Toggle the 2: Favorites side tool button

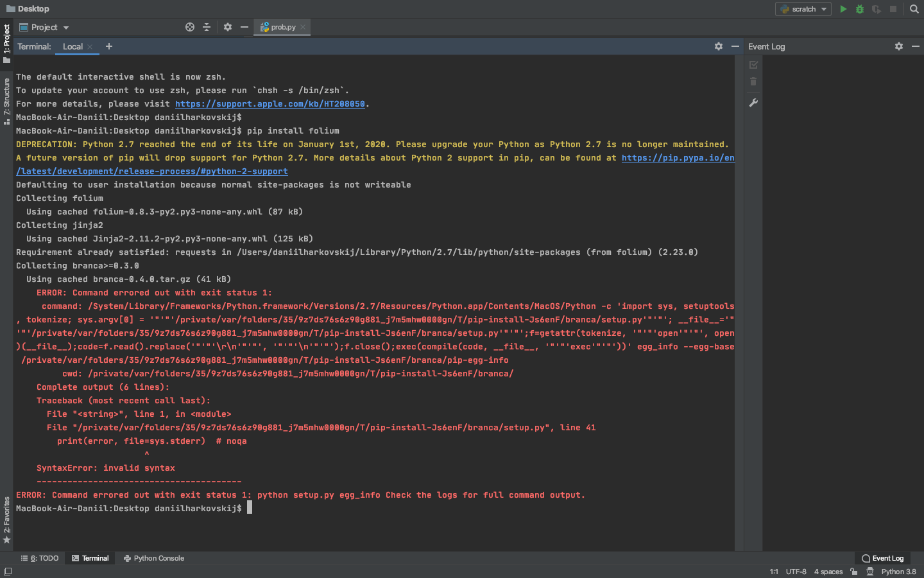point(6,520)
